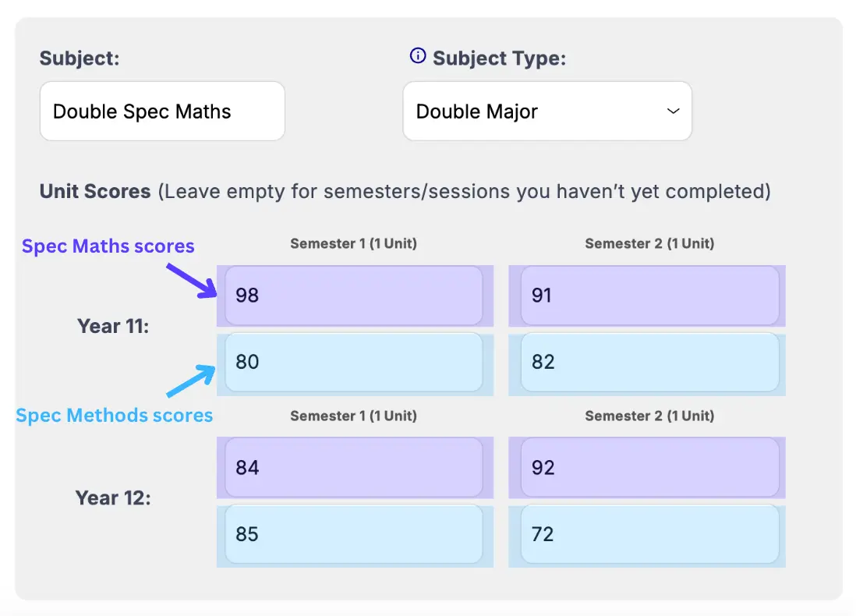
Task: Click the Year 12 Semester 1 score of 84
Action: click(355, 468)
